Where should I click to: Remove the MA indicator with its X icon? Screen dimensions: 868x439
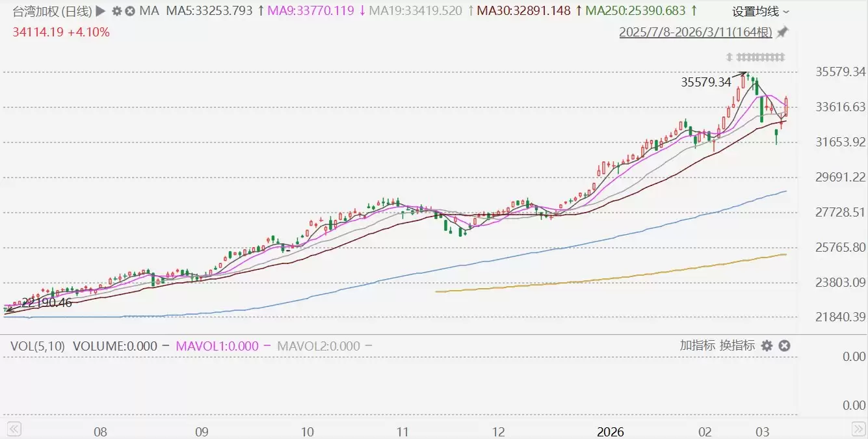pyautogui.click(x=130, y=11)
